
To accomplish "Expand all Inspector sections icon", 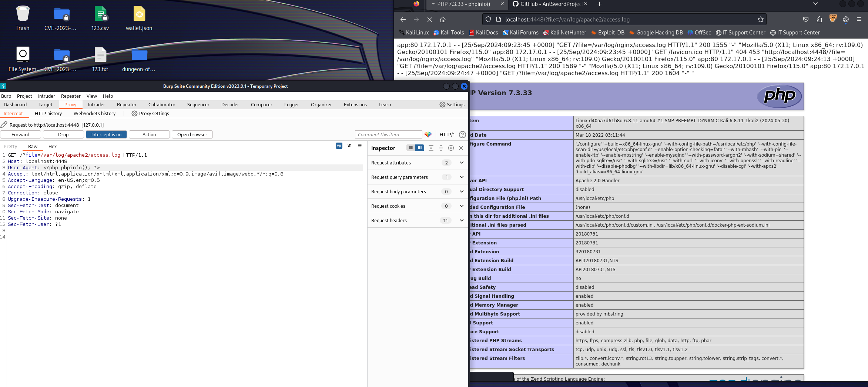I will [x=431, y=148].
